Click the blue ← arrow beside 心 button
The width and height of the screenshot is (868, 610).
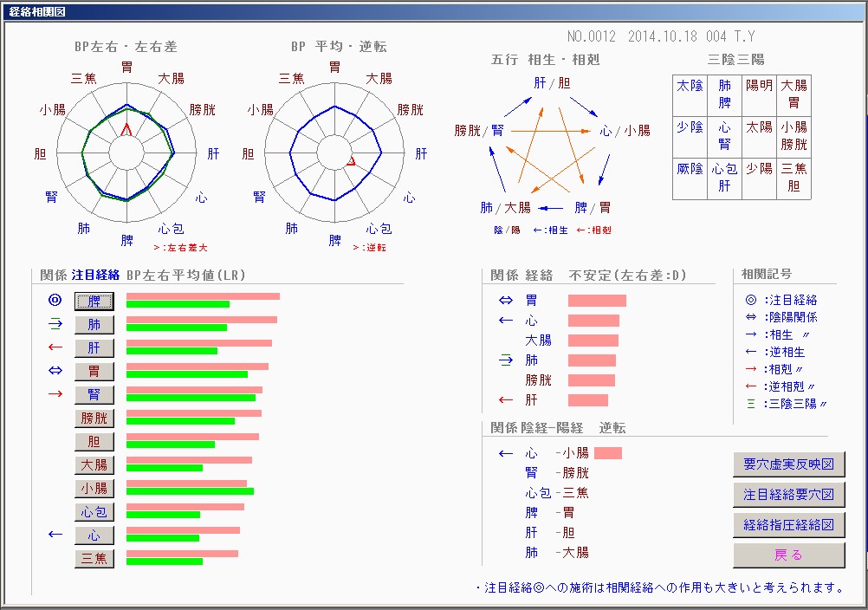click(x=55, y=534)
